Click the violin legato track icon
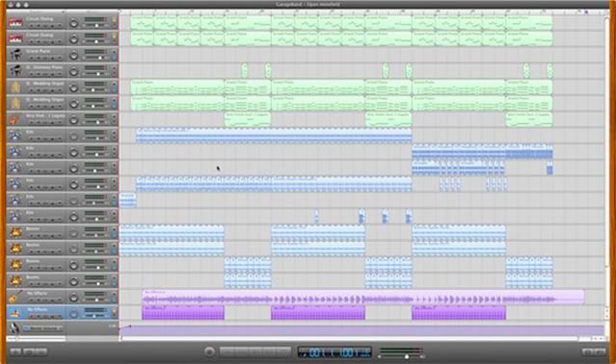Viewport: 616px width, 364px height. (15, 119)
